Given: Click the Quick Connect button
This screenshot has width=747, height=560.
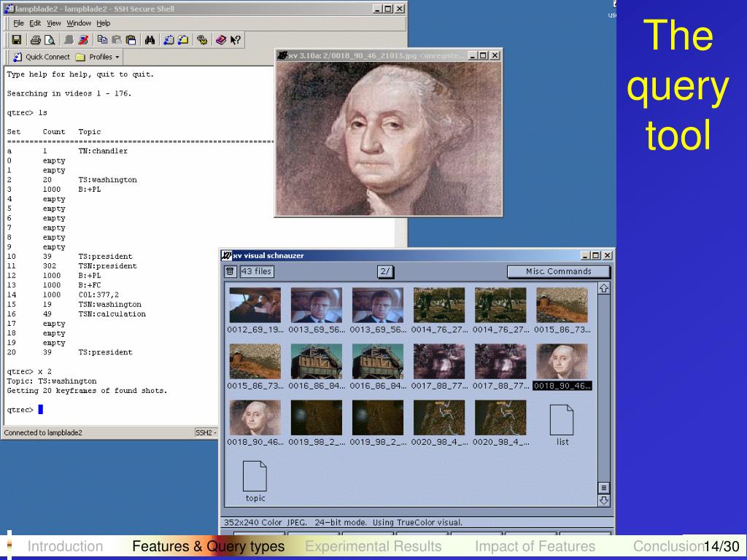Looking at the screenshot, I should coord(42,57).
